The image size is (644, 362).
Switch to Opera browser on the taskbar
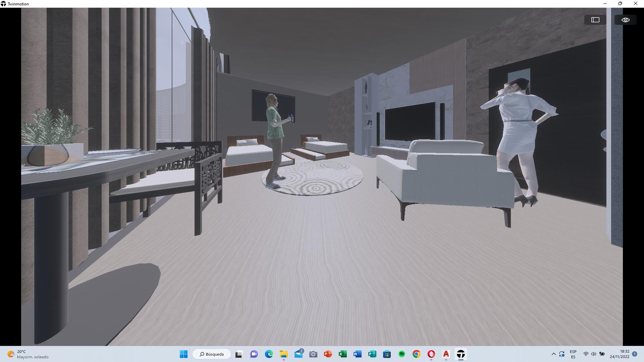[431, 354]
